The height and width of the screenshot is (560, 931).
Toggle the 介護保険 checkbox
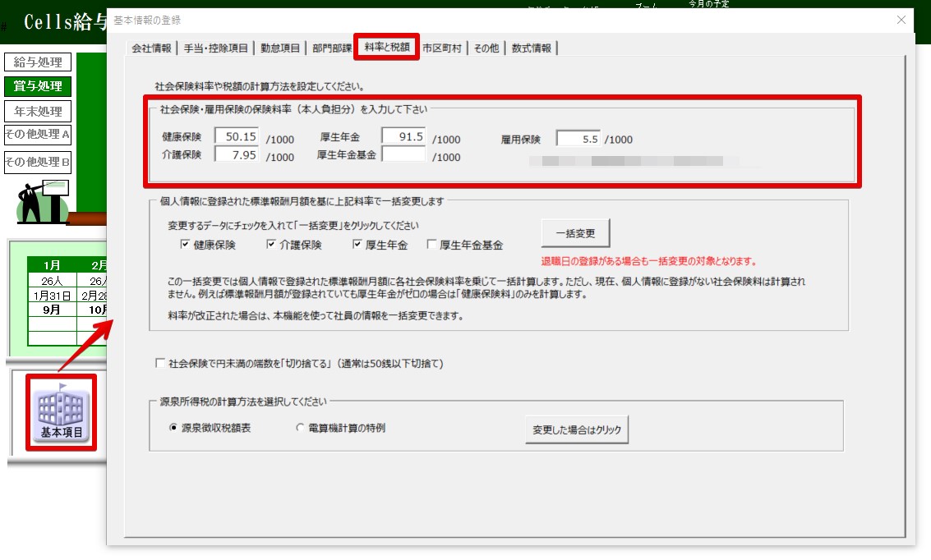click(271, 245)
